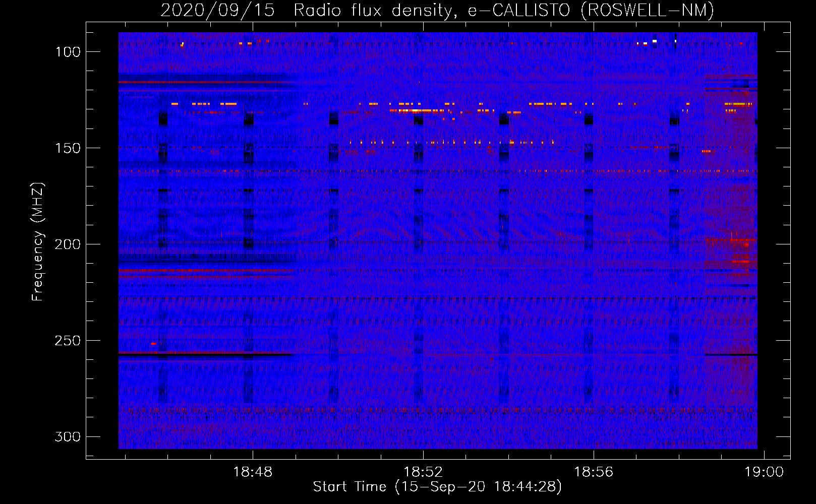Click the 18:52 time tick label
Screen dimensions: 816x504
coord(423,472)
